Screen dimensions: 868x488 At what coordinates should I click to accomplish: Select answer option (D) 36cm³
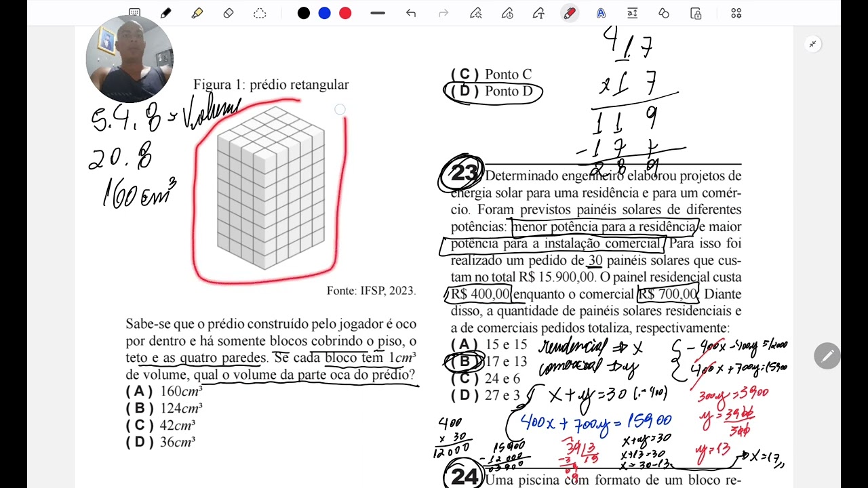[x=161, y=442]
